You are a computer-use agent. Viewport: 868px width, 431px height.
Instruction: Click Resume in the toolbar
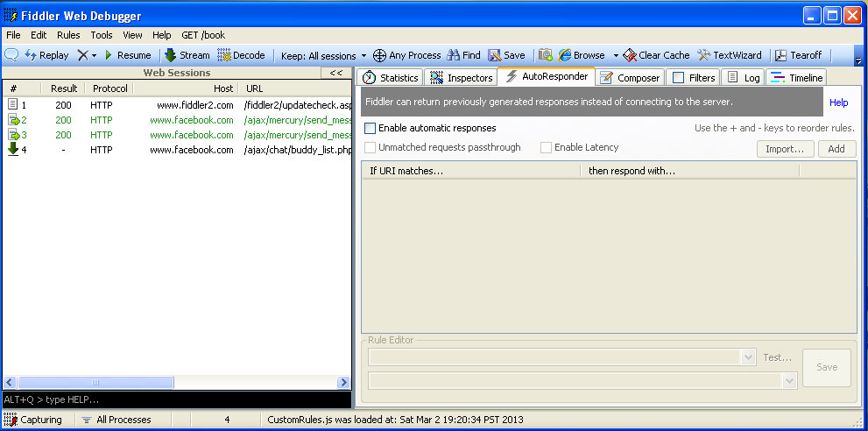(x=128, y=55)
